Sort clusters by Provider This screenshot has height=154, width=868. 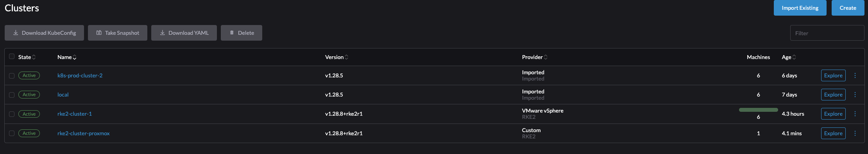coord(535,57)
